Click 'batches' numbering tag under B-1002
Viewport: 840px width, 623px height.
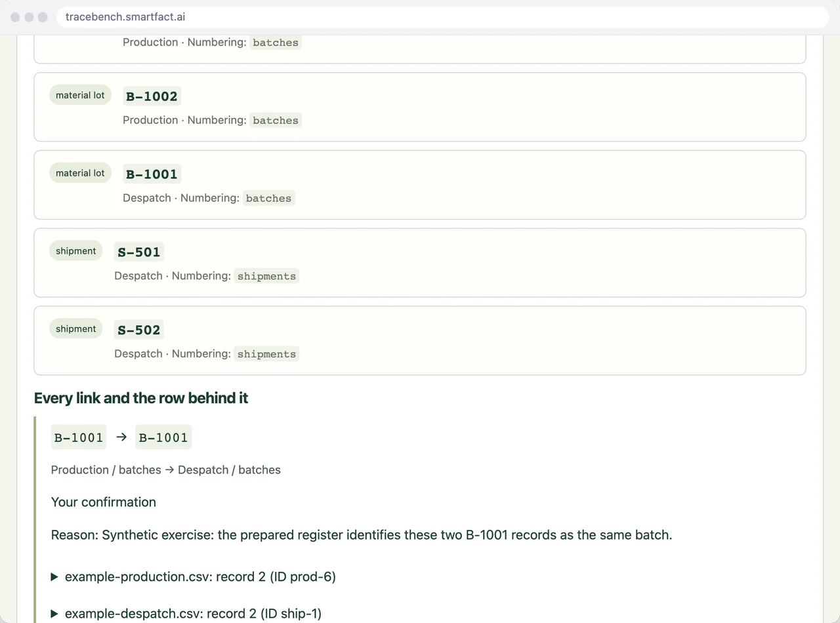pyautogui.click(x=276, y=120)
